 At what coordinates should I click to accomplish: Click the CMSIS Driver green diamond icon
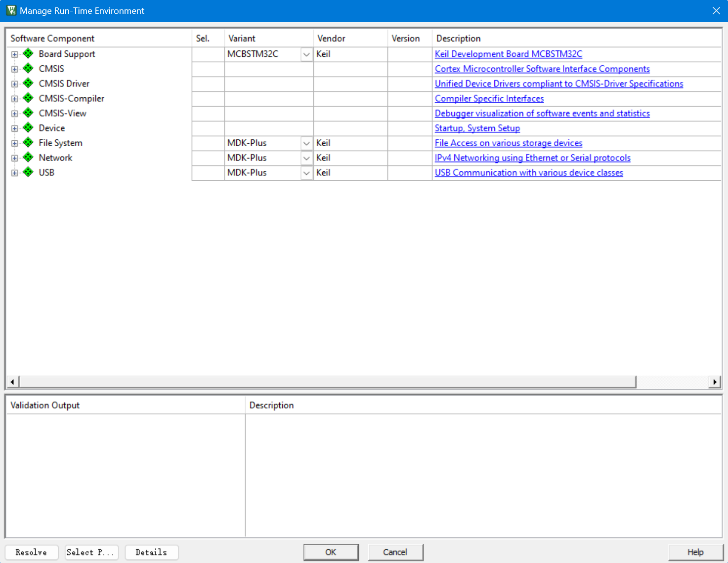click(28, 83)
